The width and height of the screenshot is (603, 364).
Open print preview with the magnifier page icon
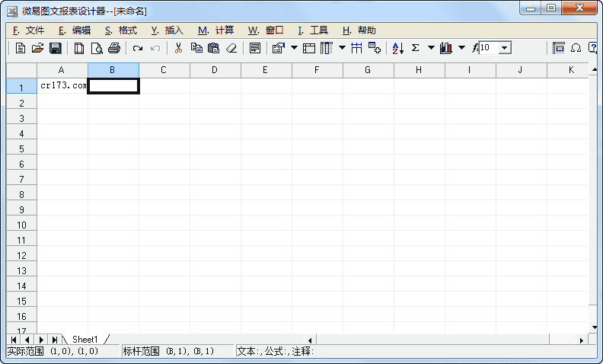[97, 48]
